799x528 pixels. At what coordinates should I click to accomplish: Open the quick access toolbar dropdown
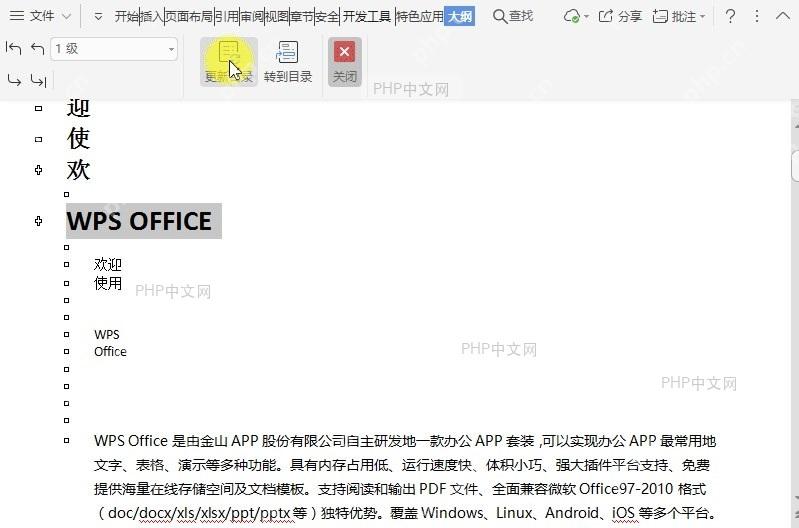click(x=98, y=17)
